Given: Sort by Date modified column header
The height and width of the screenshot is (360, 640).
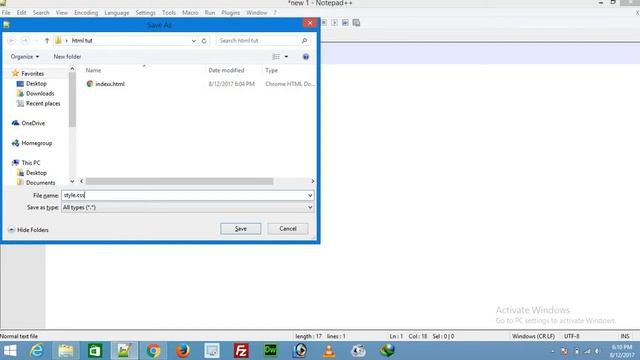Looking at the screenshot, I should (226, 70).
